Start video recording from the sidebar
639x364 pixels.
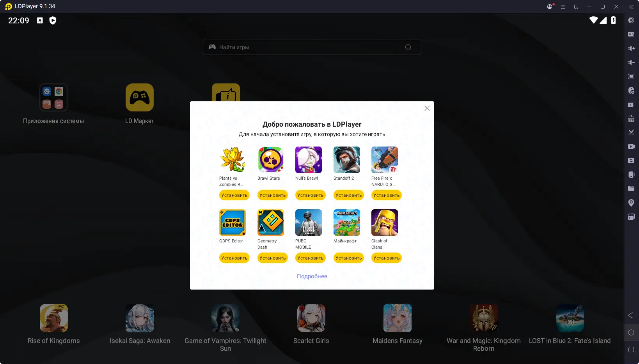click(x=631, y=147)
